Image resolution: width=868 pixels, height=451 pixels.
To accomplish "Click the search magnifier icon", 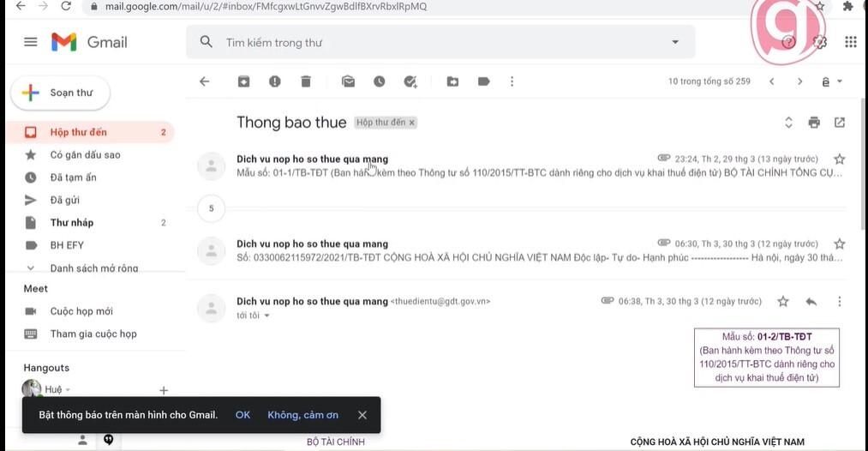I will pos(206,42).
